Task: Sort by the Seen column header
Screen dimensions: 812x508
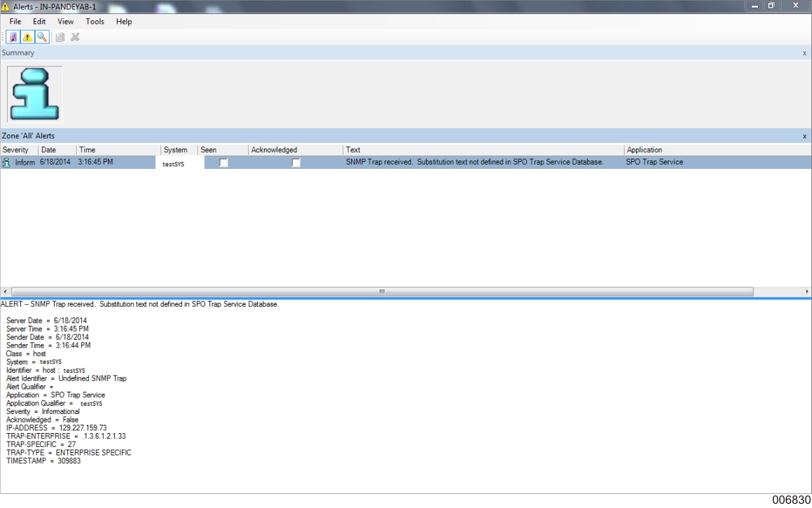Action: pyautogui.click(x=223, y=150)
